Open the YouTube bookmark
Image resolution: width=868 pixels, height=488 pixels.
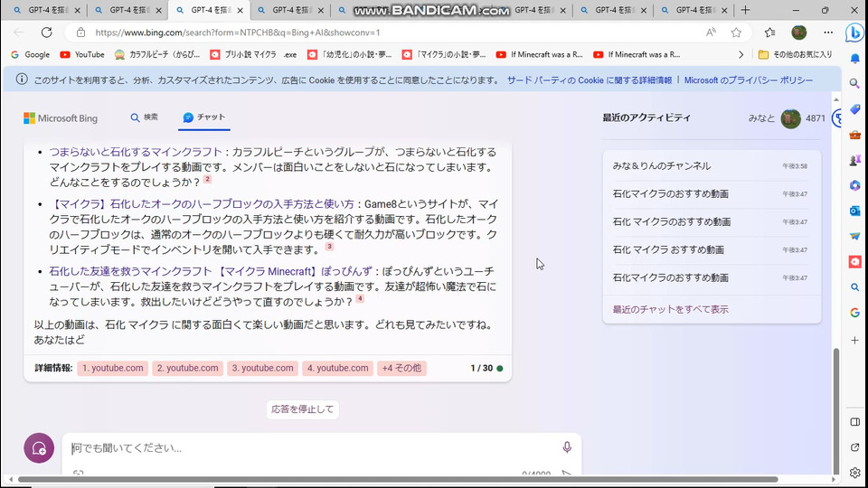(x=82, y=55)
